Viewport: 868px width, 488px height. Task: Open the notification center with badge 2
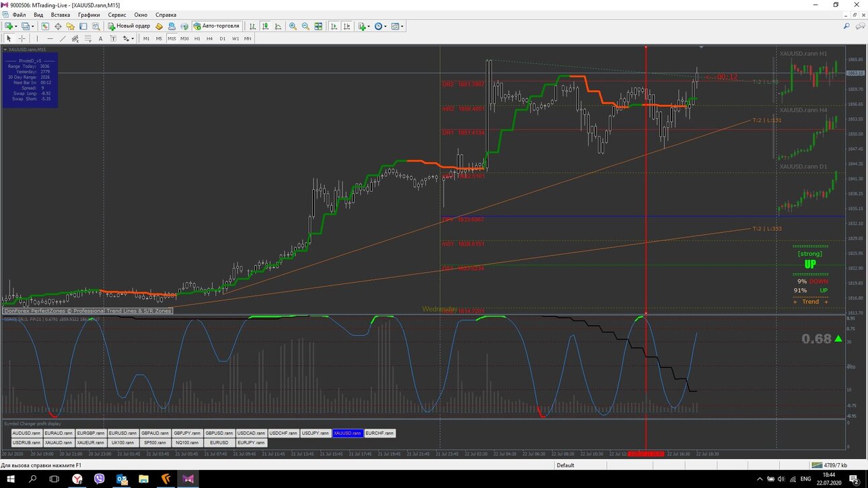(855, 479)
